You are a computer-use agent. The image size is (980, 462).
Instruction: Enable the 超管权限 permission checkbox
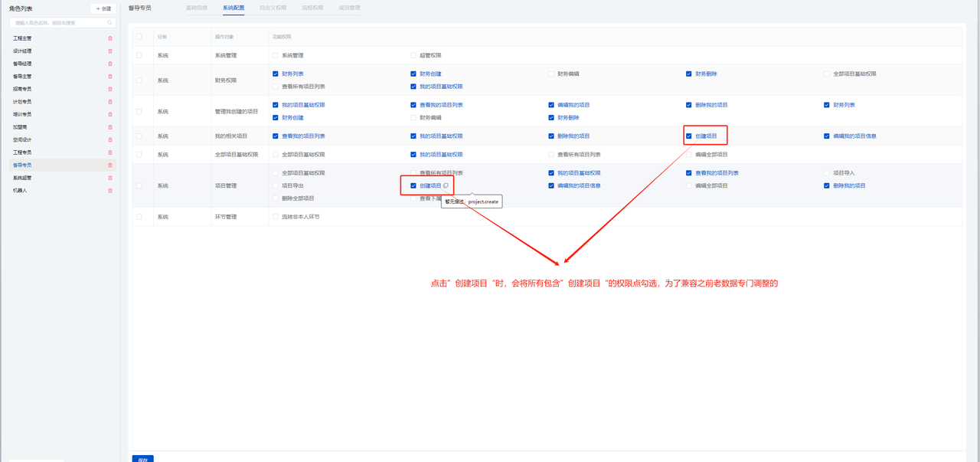point(413,55)
